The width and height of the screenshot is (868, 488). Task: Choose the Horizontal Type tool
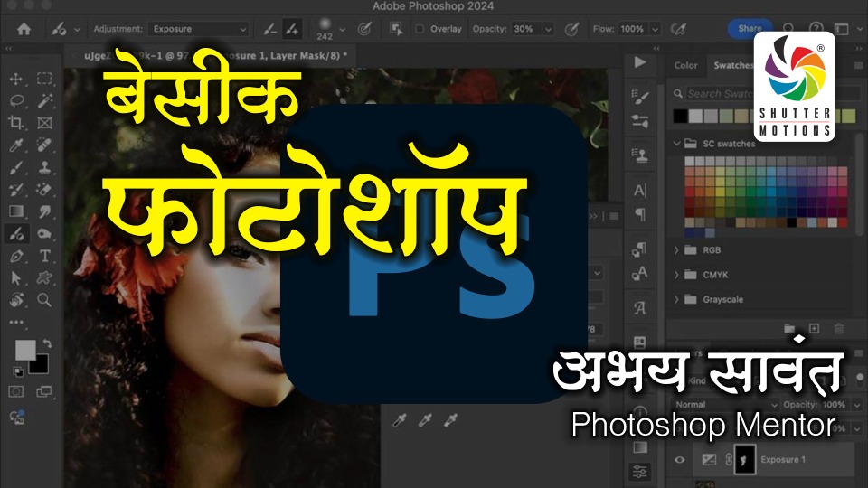pos(44,256)
